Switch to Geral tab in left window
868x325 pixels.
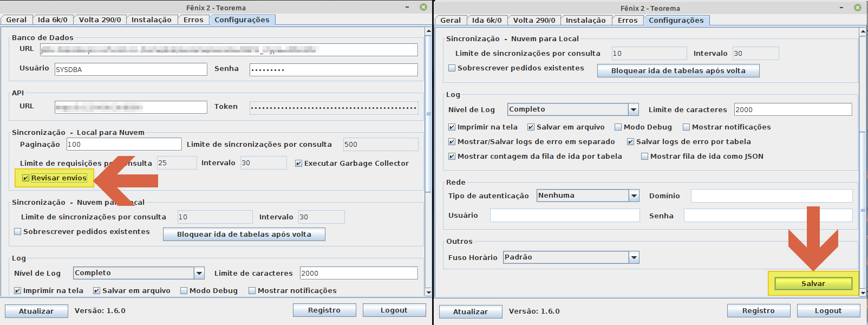16,20
